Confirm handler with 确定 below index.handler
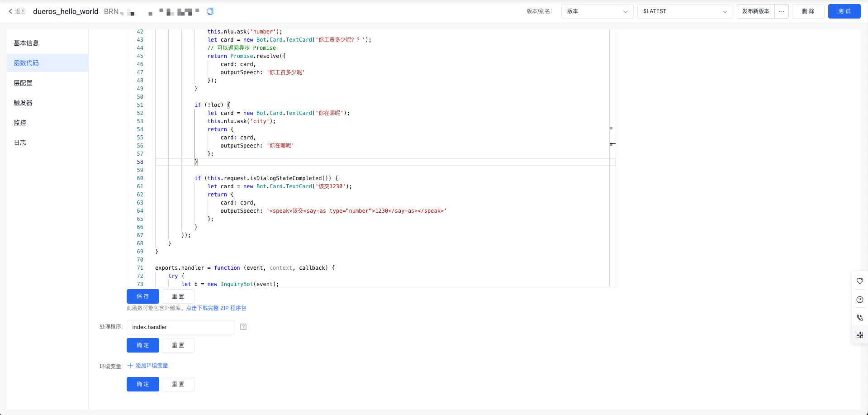Screen dimensions: 868x415 [x=143, y=345]
